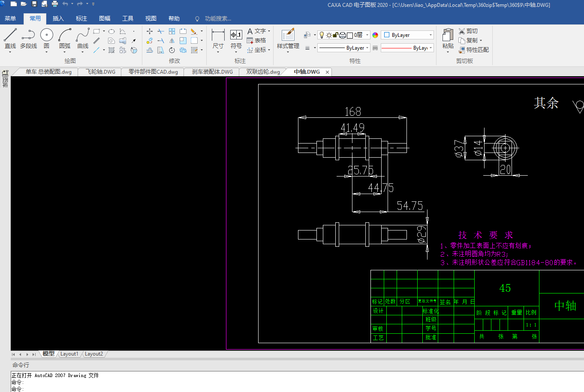The image size is (584, 392).
Task: Select the Centerline tool
Action: (x=96, y=50)
